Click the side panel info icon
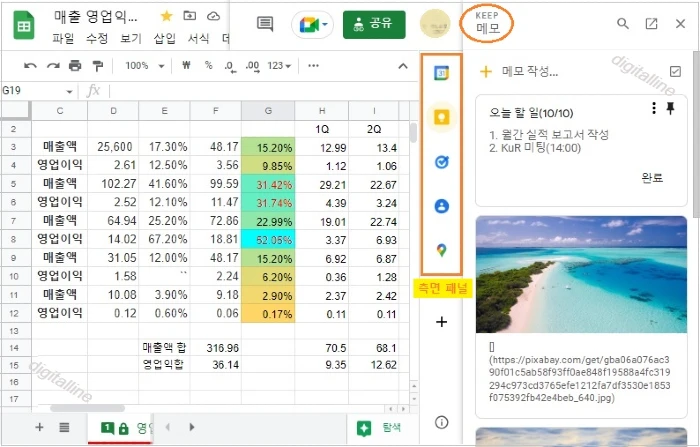Screen dimensions: 700x447 click(x=442, y=422)
